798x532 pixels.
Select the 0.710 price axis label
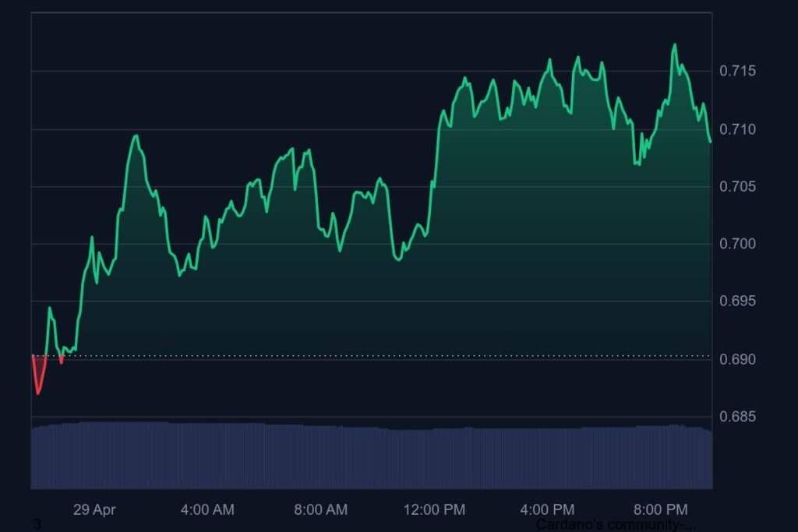tap(737, 129)
